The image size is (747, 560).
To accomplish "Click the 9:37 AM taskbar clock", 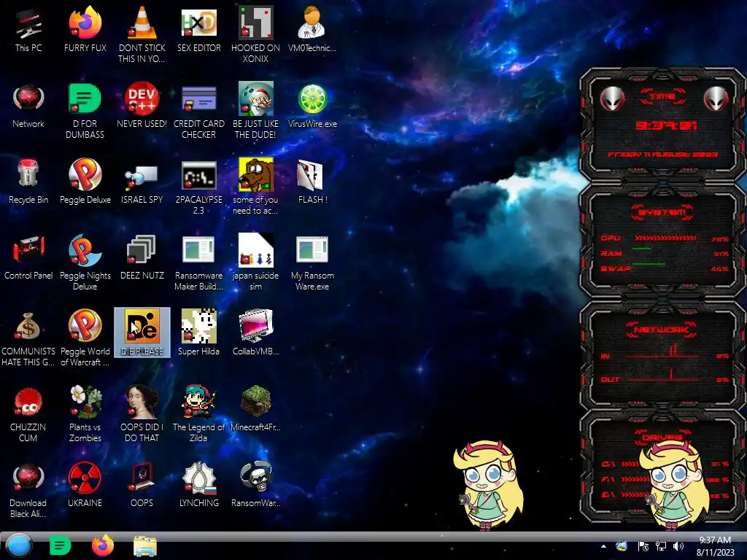I will coord(715,546).
